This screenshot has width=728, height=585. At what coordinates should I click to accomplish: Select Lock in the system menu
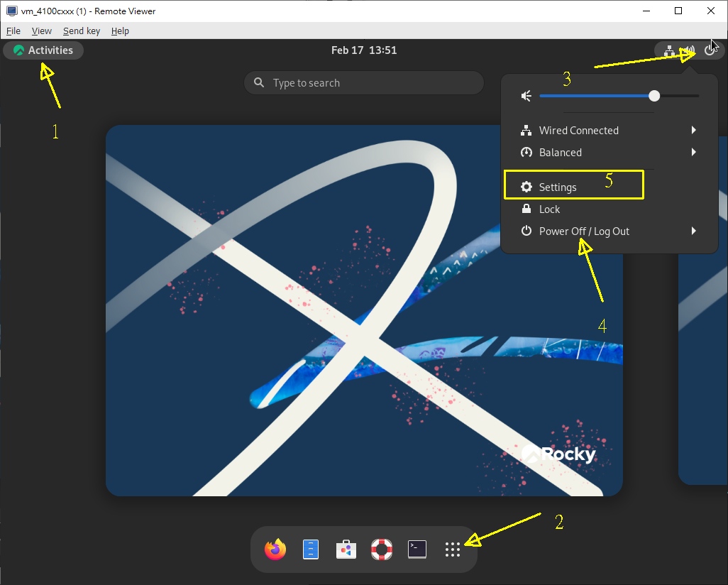coord(549,209)
